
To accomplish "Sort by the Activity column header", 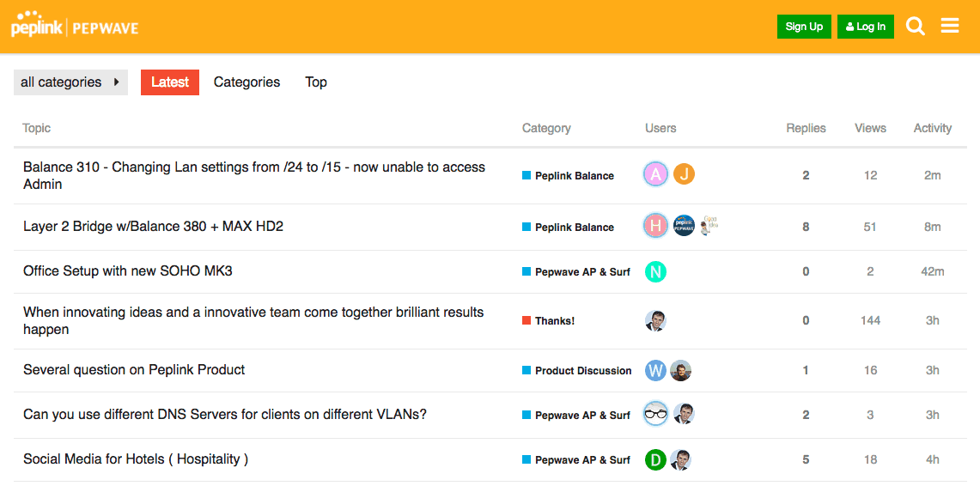I will pyautogui.click(x=933, y=128).
